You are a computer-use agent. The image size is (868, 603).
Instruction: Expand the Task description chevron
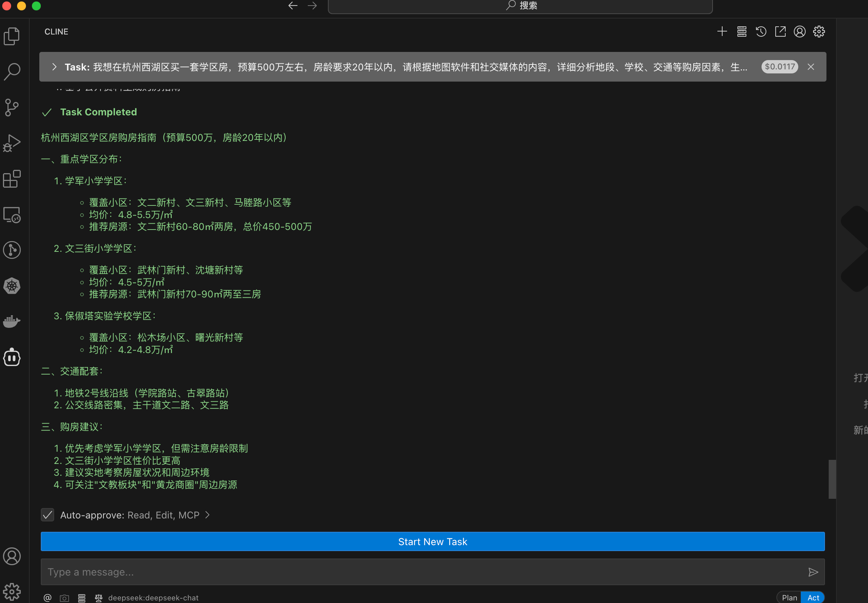(55, 67)
